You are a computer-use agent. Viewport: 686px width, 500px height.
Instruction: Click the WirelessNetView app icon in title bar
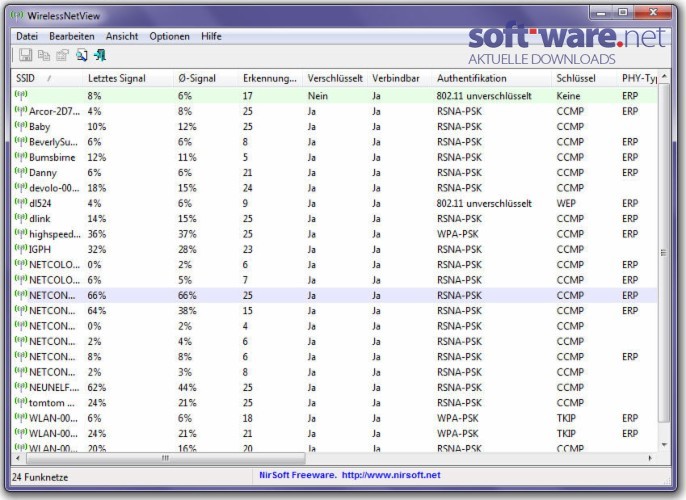[17, 16]
